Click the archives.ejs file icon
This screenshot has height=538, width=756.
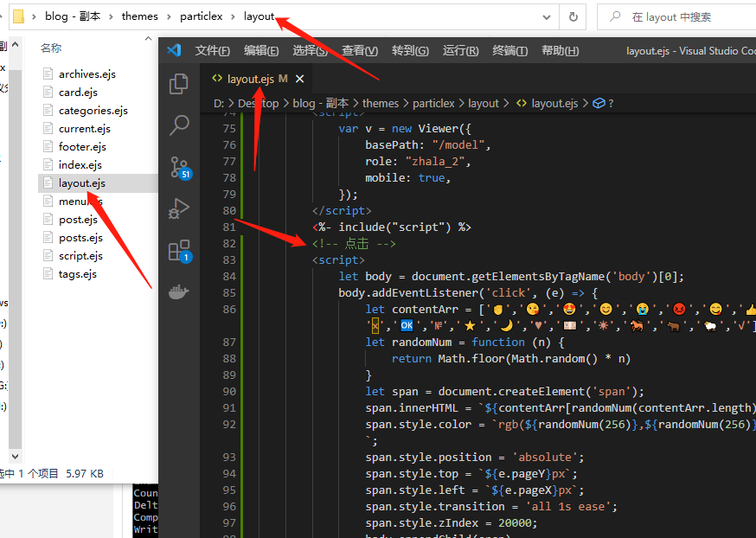click(48, 74)
